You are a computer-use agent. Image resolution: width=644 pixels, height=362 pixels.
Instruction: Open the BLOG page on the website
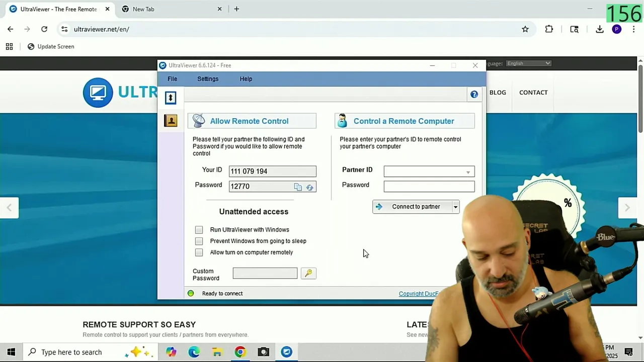498,93
